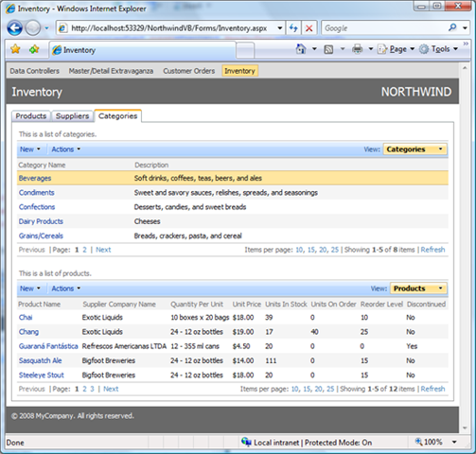Show 10 products per page
The image size is (476, 454).
point(295,389)
